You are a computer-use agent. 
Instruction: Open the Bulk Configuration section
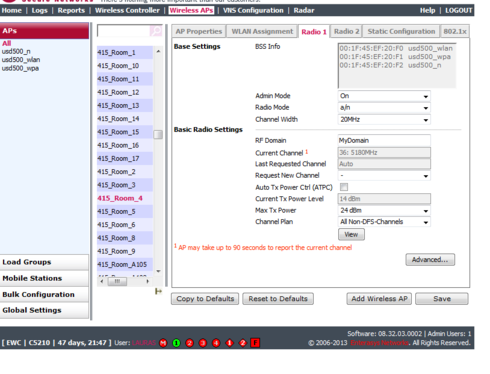click(44, 294)
